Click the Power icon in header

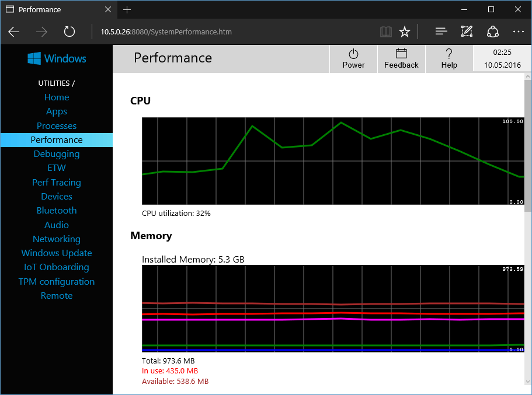pos(353,54)
